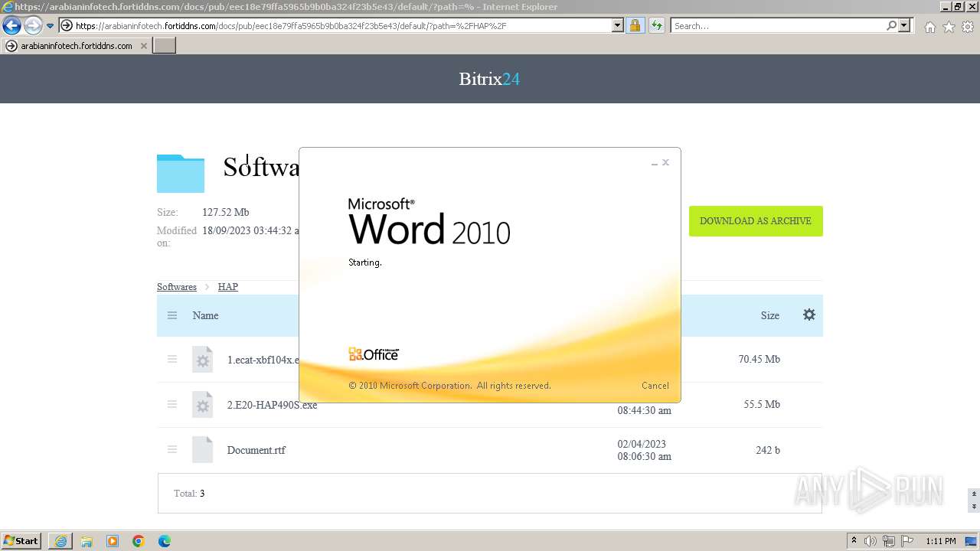
Task: Click the file icon for 1.ecat-xbf104x
Action: click(x=202, y=360)
